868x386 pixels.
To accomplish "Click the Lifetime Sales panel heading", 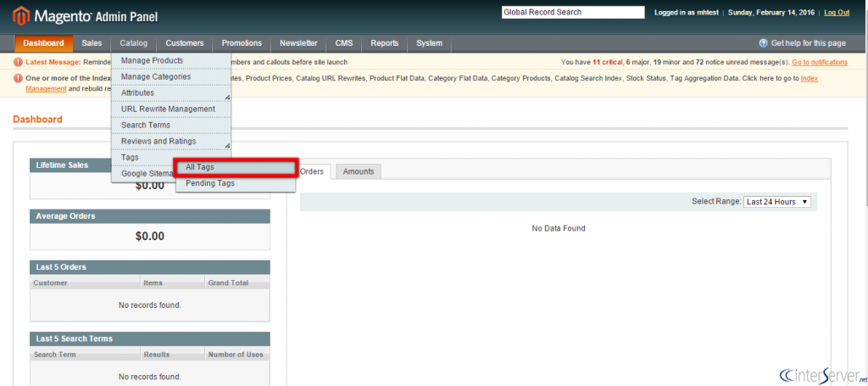I will coord(62,165).
